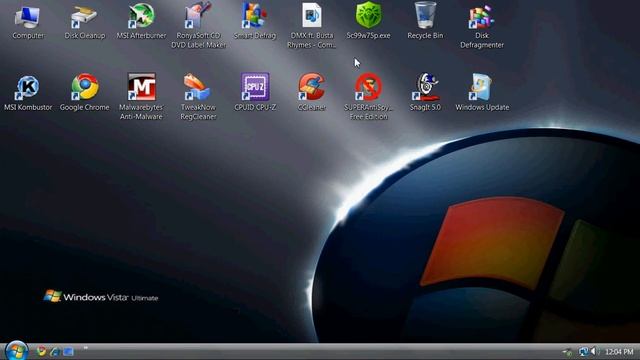Click the Show Desktop Quick Launch icon
The image size is (640, 360).
point(68,351)
